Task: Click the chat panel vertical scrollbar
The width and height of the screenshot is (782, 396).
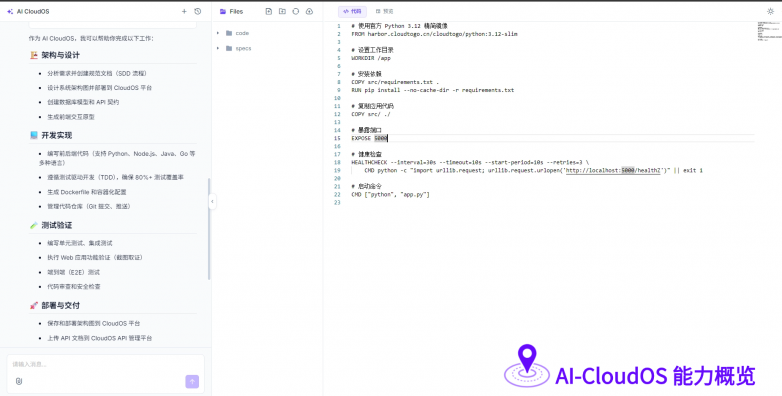Action: point(209,228)
